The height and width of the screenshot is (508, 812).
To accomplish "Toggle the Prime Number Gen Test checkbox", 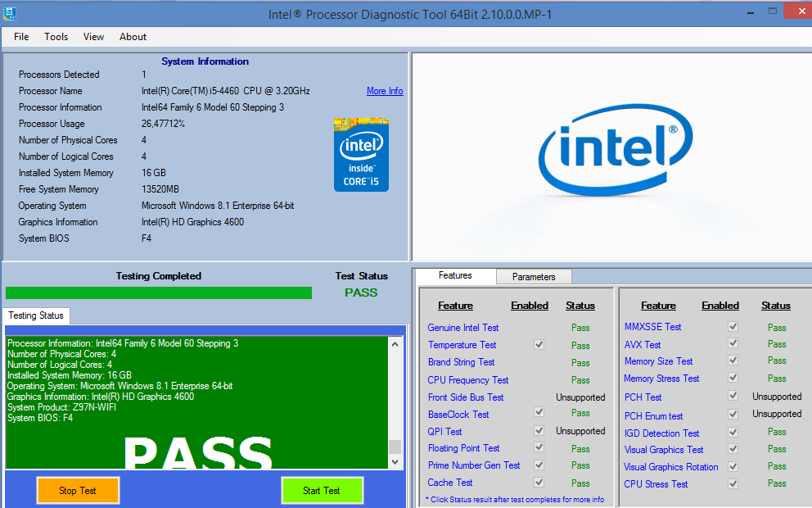I will click(x=539, y=465).
